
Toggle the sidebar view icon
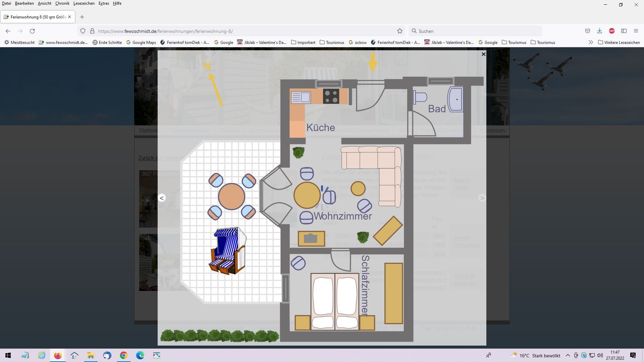tap(624, 31)
